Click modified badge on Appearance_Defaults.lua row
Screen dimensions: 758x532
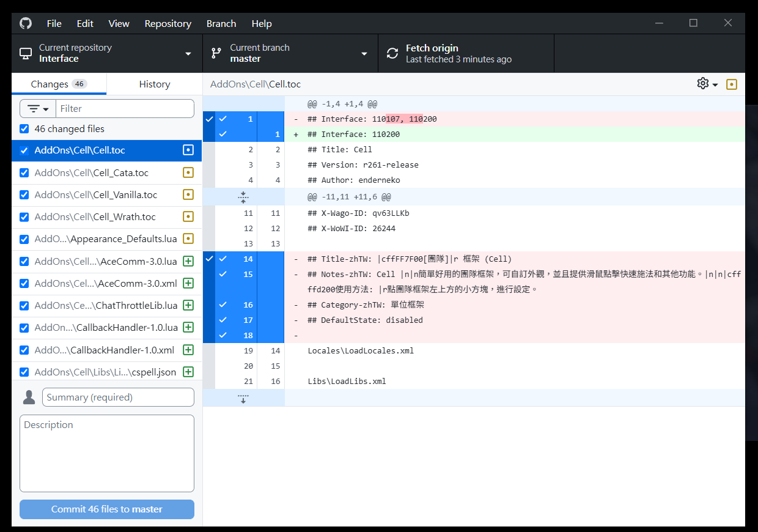pos(188,238)
